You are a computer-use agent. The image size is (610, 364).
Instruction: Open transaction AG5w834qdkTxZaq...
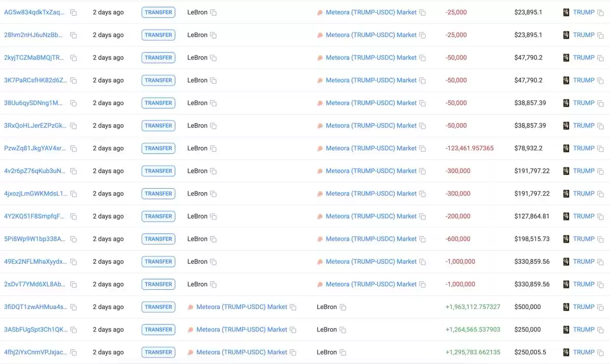tap(35, 12)
